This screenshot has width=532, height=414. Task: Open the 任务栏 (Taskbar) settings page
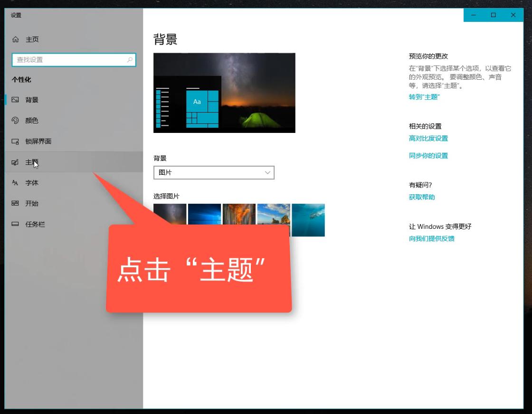point(36,224)
